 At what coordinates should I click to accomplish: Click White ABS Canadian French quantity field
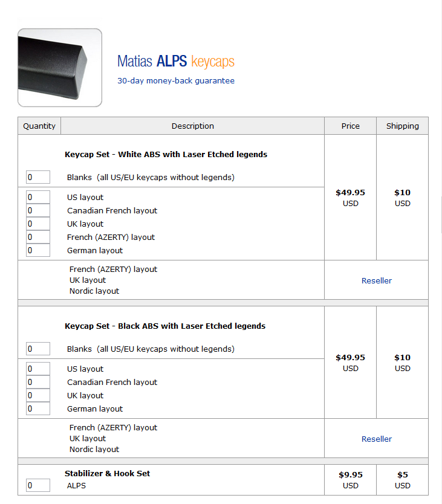[x=38, y=210]
